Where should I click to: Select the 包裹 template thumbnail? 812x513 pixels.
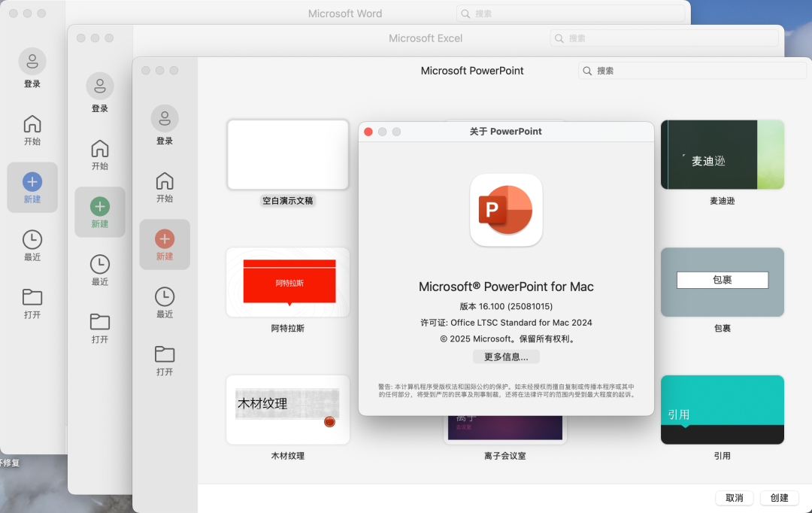pyautogui.click(x=723, y=282)
